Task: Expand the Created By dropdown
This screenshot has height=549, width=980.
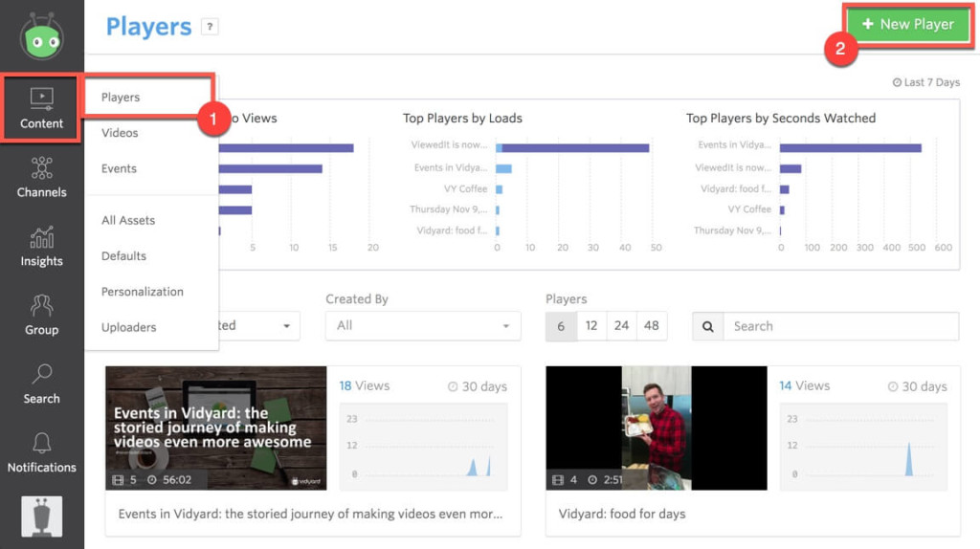Action: point(423,326)
